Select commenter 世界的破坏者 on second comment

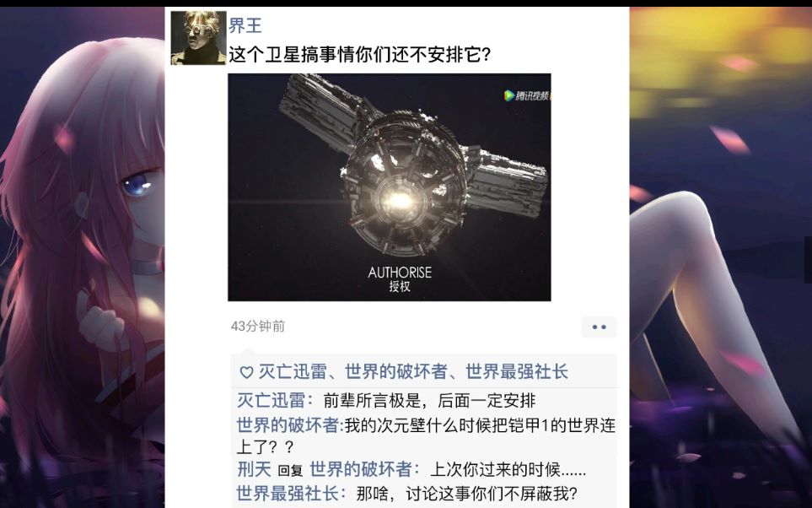click(x=288, y=425)
